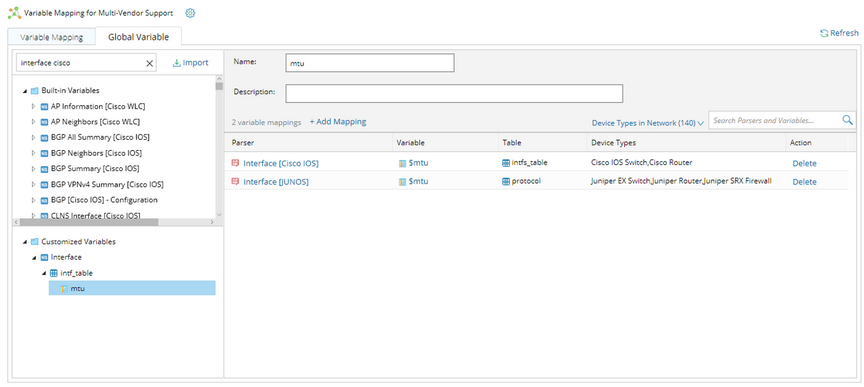
Task: Collapse the Built-in Variables folder
Action: (25, 90)
